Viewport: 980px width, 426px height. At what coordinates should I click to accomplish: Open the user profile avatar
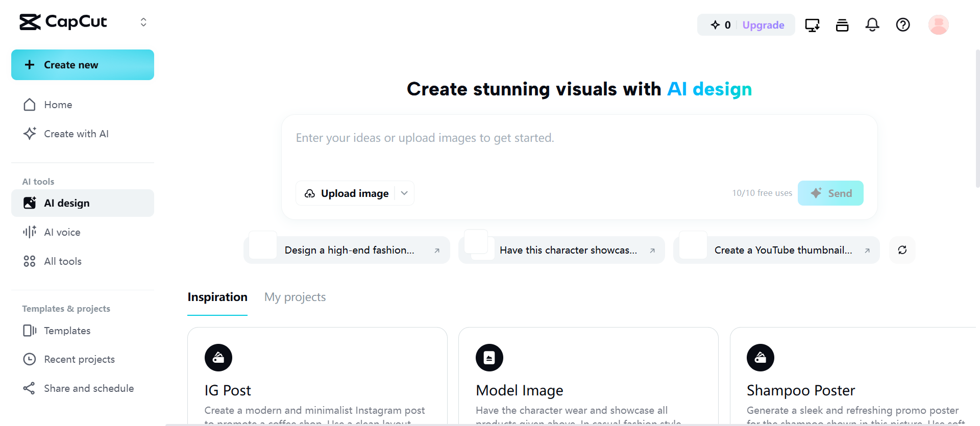(x=938, y=24)
